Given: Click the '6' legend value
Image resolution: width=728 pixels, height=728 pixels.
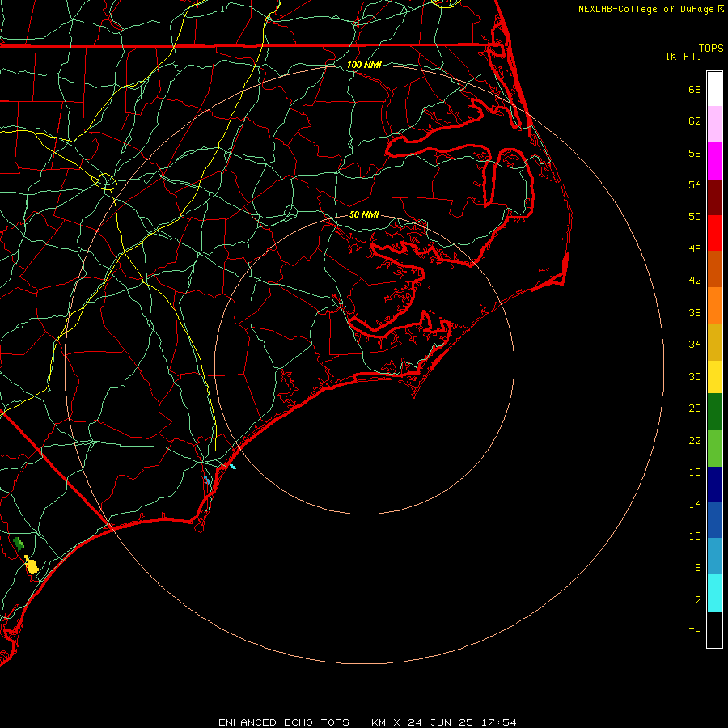Looking at the screenshot, I should (697, 568).
